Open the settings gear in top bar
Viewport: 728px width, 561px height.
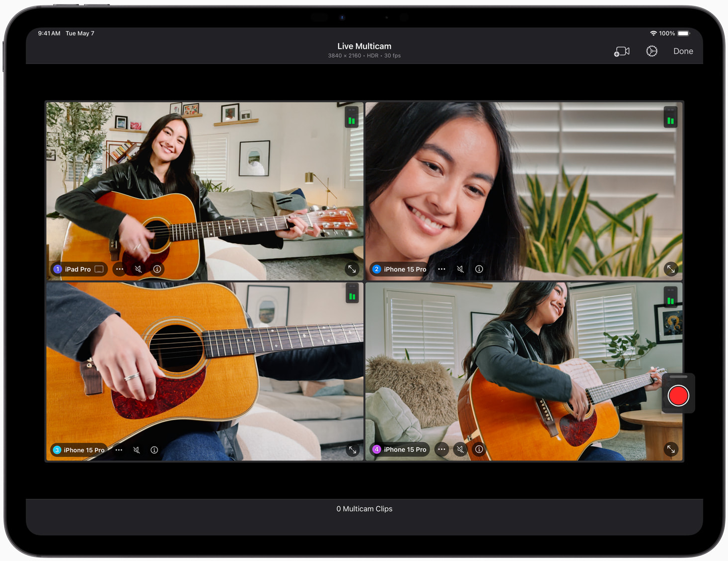652,51
